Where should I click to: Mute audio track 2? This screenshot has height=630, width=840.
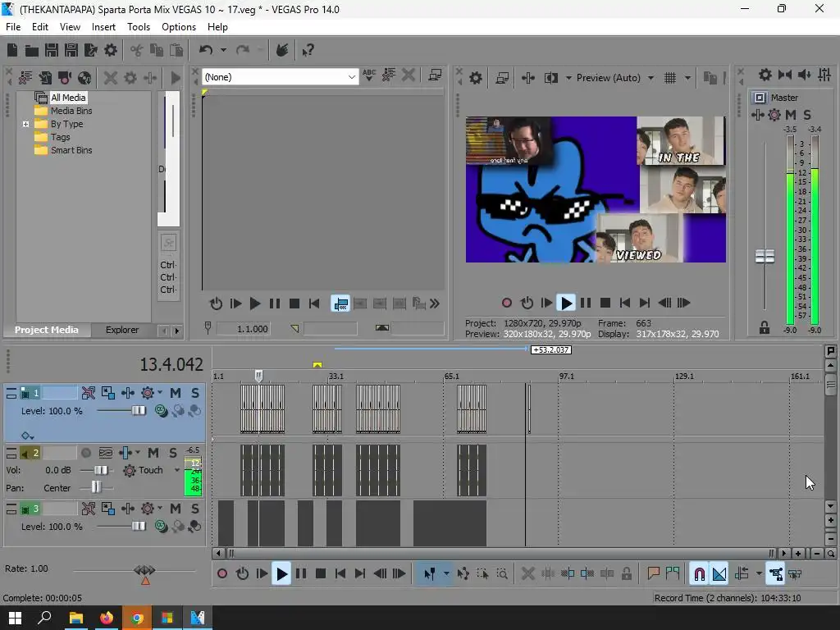153,453
